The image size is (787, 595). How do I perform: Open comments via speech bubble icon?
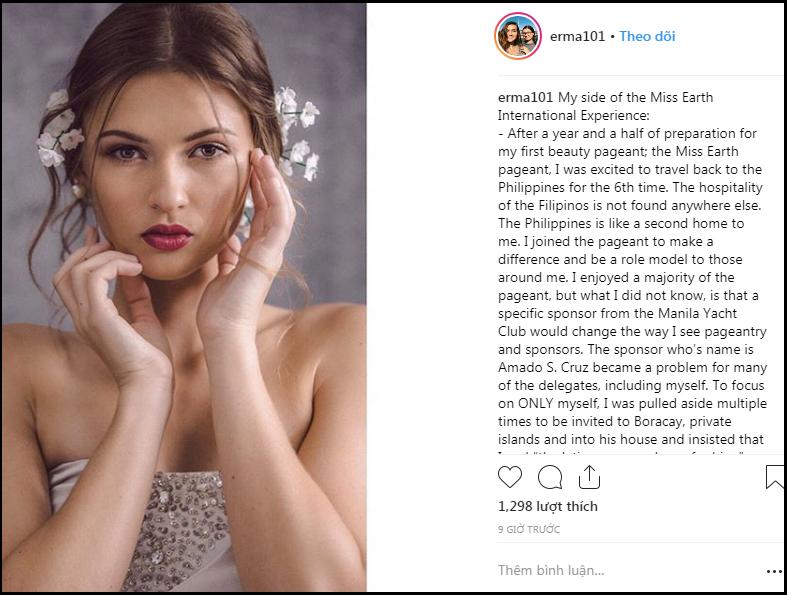(550, 477)
